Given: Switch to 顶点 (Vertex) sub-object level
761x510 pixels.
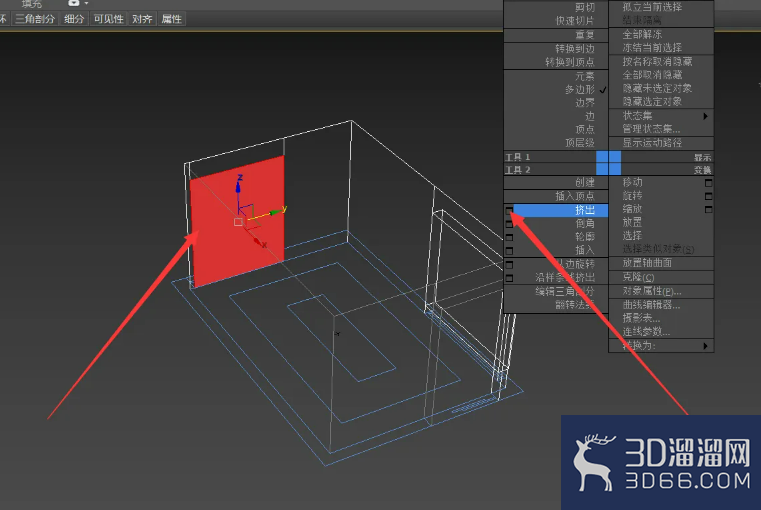Looking at the screenshot, I should pos(585,130).
